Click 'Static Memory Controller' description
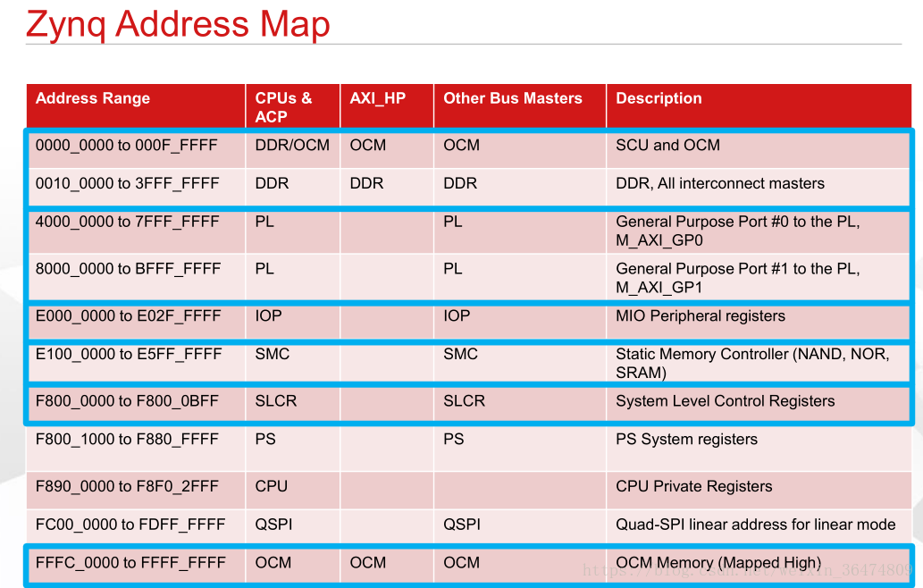Screen dimensions: 923x588 [x=752, y=363]
